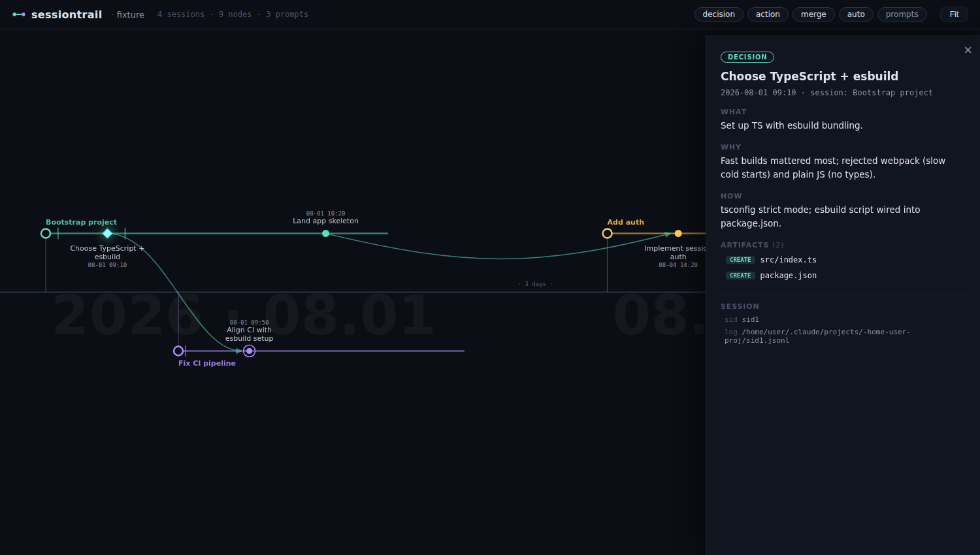Click the 3 days gap marker
The width and height of the screenshot is (980, 555).
tap(536, 284)
